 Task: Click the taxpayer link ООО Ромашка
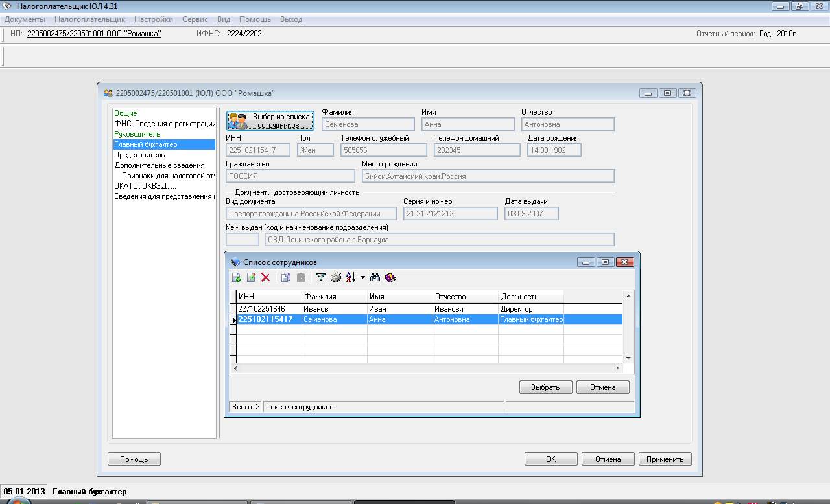(x=94, y=33)
